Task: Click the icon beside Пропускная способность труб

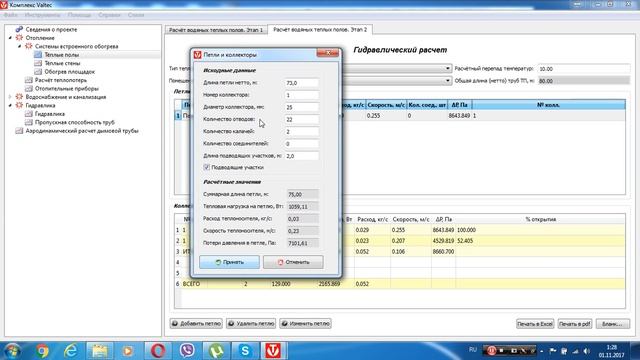Action: (x=29, y=122)
